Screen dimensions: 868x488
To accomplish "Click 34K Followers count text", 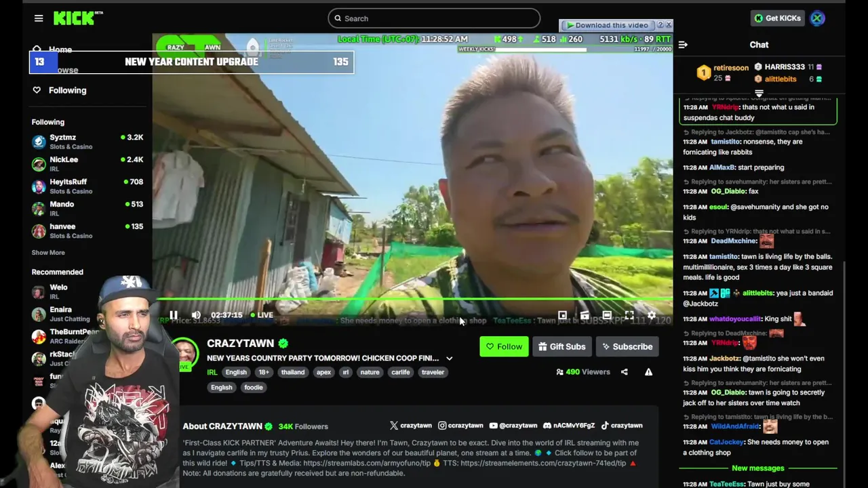I will click(x=303, y=426).
